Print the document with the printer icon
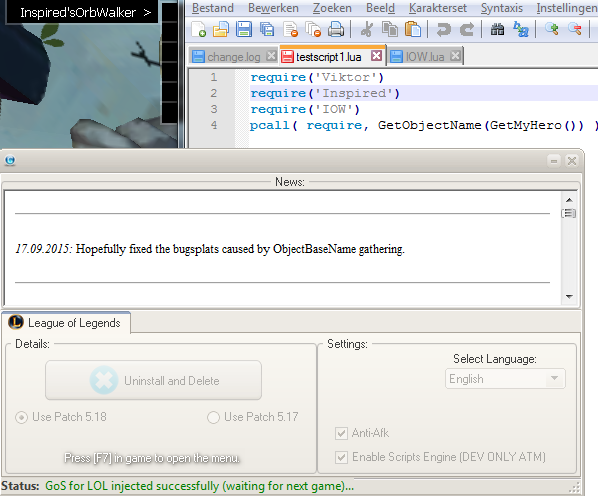Viewport: 598px width, 496px height. coord(336,29)
